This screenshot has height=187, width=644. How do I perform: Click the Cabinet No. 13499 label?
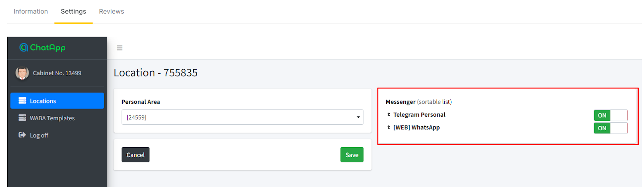(57, 73)
